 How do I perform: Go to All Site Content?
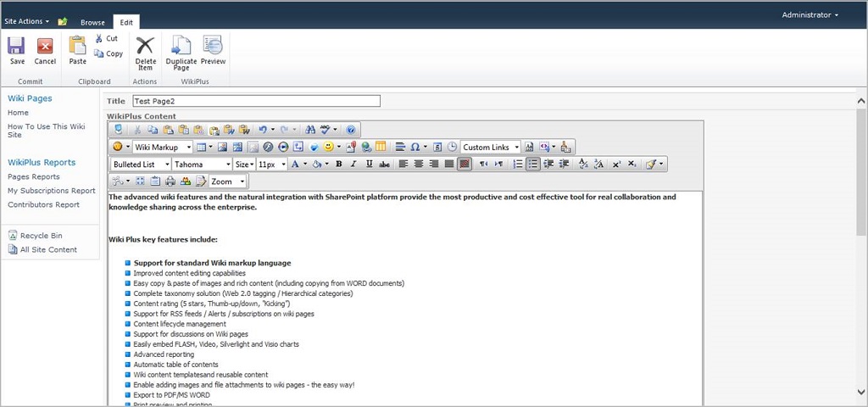(x=48, y=249)
